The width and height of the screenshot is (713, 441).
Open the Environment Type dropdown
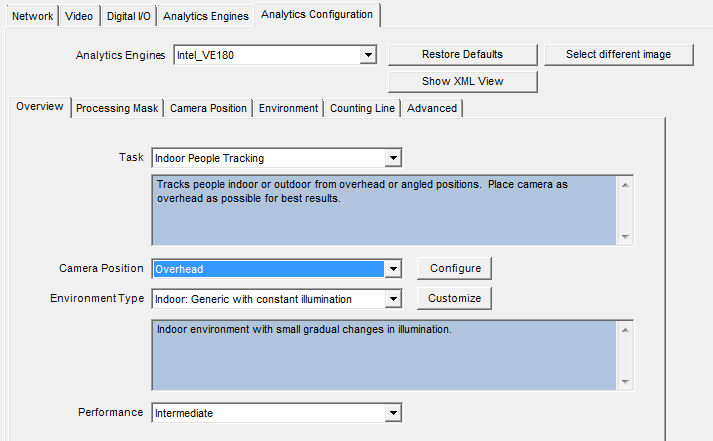coord(393,299)
